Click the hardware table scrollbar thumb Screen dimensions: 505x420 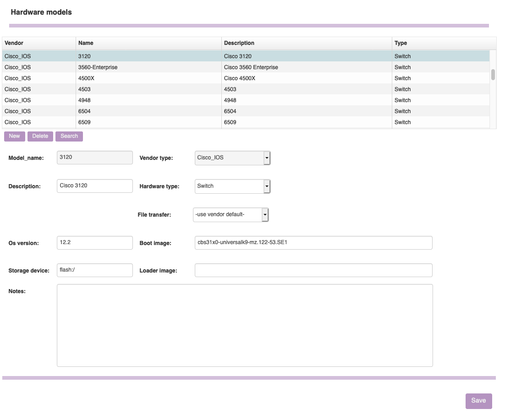pos(493,75)
